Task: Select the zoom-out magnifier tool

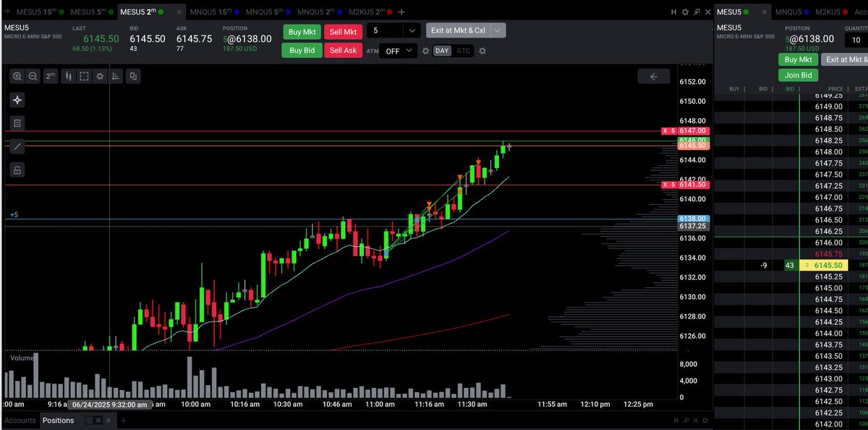Action: click(x=33, y=75)
